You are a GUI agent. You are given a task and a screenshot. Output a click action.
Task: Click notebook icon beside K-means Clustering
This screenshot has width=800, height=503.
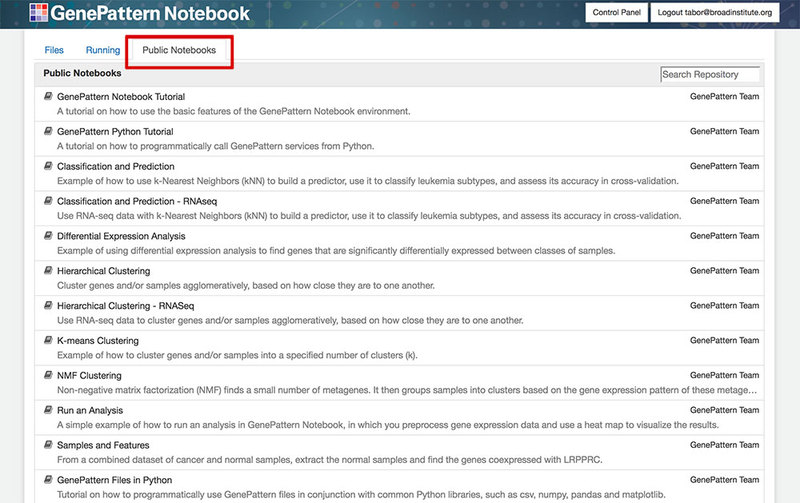(x=48, y=340)
